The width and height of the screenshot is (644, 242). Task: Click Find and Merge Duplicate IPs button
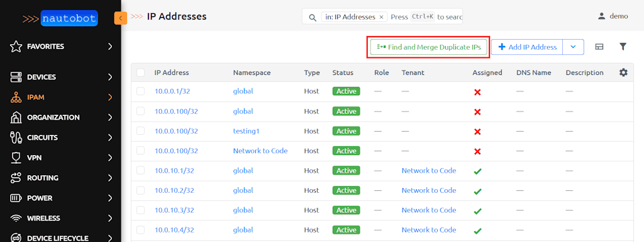click(x=428, y=47)
